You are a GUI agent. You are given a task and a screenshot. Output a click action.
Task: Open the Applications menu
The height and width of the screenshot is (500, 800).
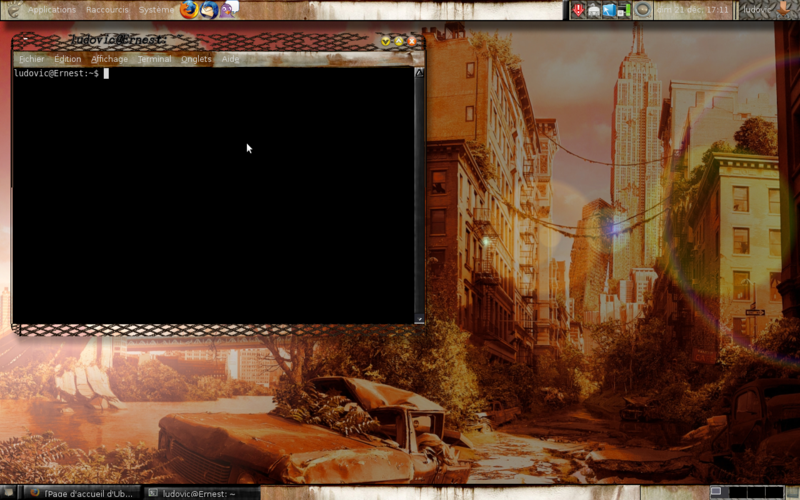52,10
